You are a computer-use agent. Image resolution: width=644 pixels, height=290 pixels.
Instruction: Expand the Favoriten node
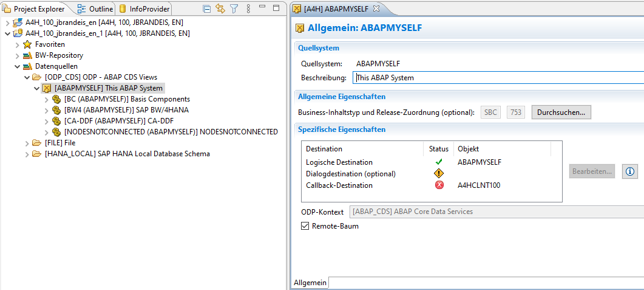(x=17, y=44)
